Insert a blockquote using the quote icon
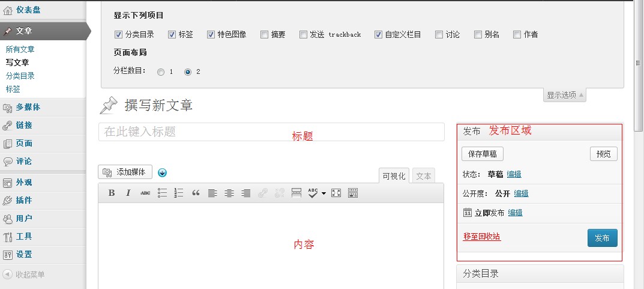This screenshot has width=644, height=289. click(x=196, y=193)
